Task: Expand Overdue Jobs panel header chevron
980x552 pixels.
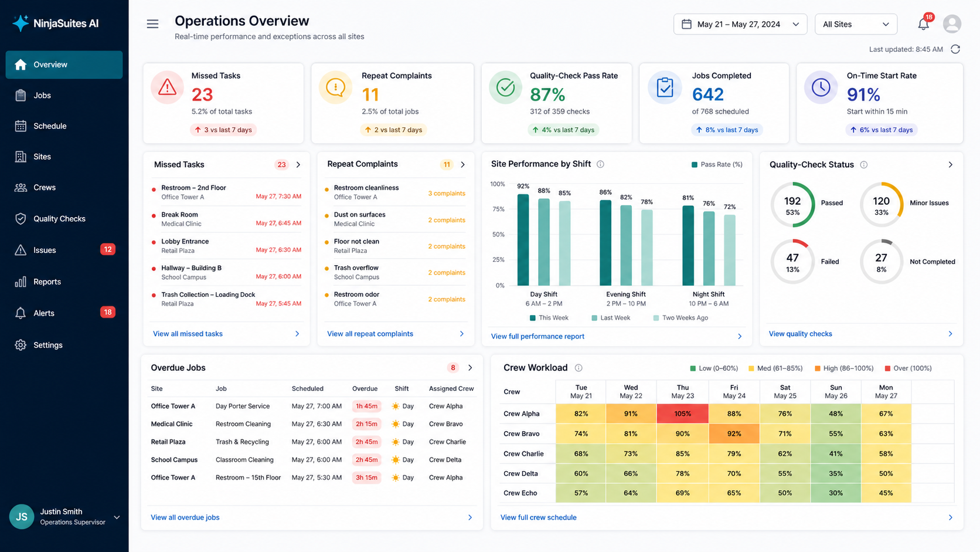Action: point(470,368)
